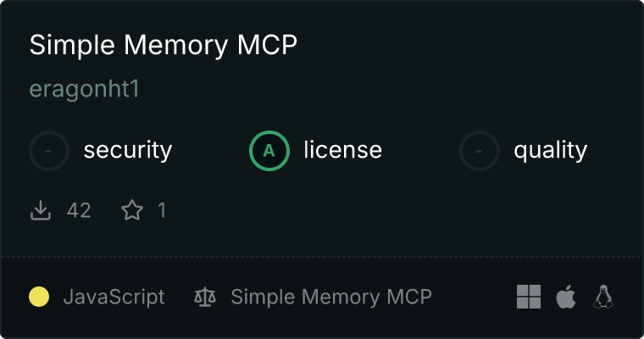Click the license label text
The image size is (644, 339).
[x=343, y=150]
